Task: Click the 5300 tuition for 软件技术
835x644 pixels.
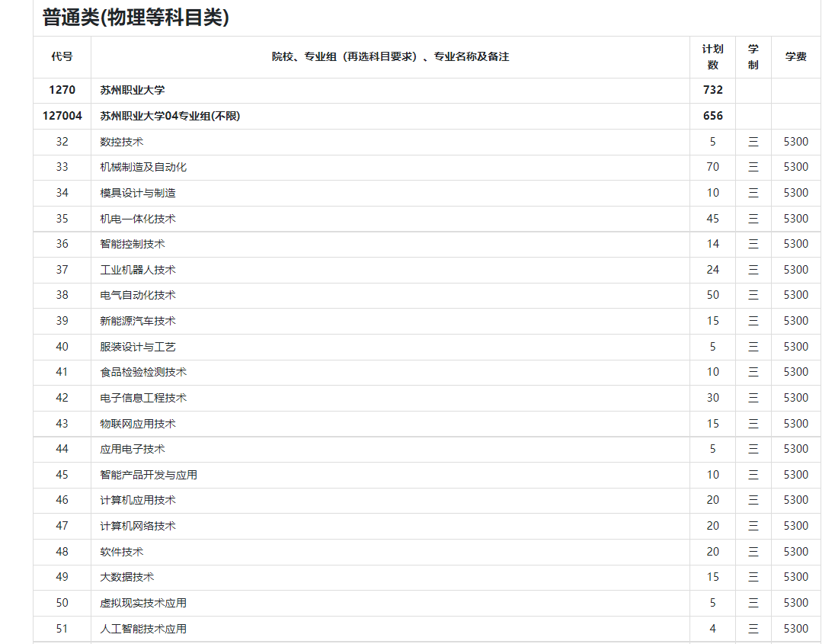Action: pos(795,552)
